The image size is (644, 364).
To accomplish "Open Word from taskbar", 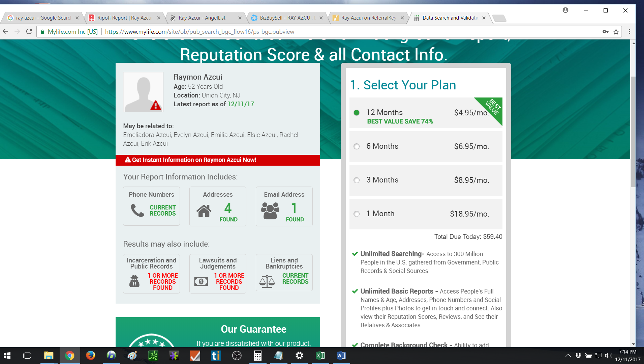I will pyautogui.click(x=341, y=356).
